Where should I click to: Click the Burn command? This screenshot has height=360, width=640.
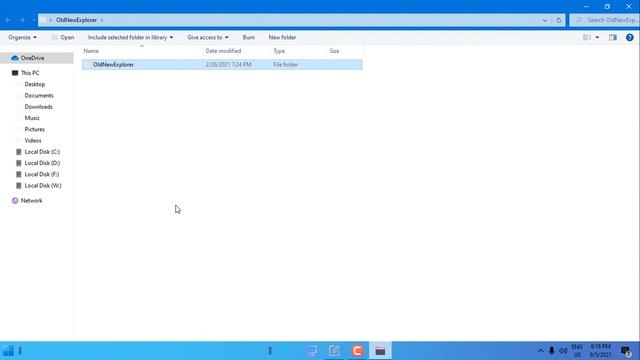pyautogui.click(x=249, y=37)
